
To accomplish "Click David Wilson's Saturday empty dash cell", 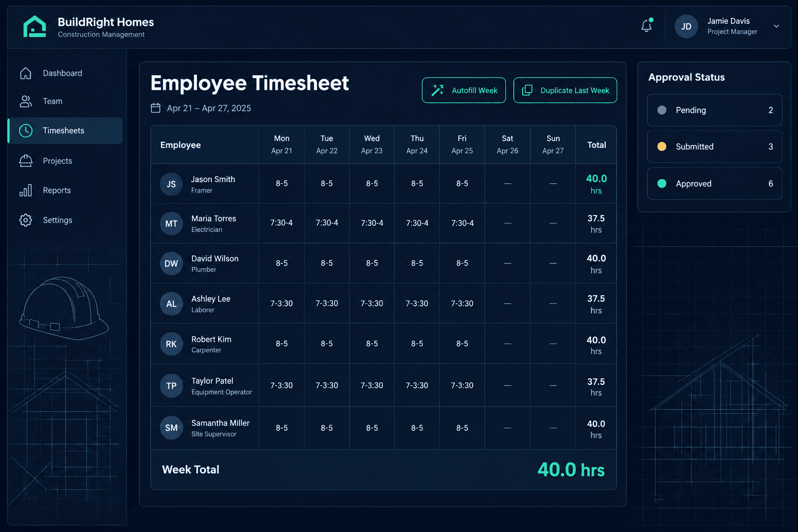I will 508,263.
